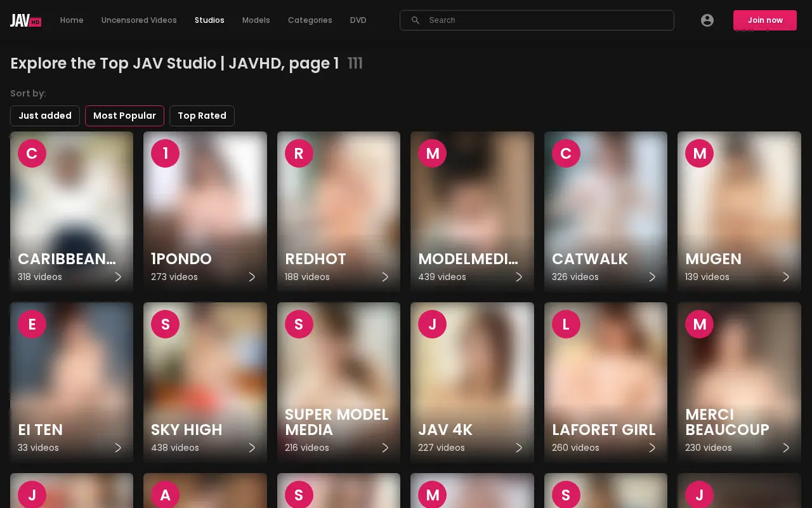Click the chevron arrow on the MUGEN card
Screen dimensions: 812x508
(786, 277)
